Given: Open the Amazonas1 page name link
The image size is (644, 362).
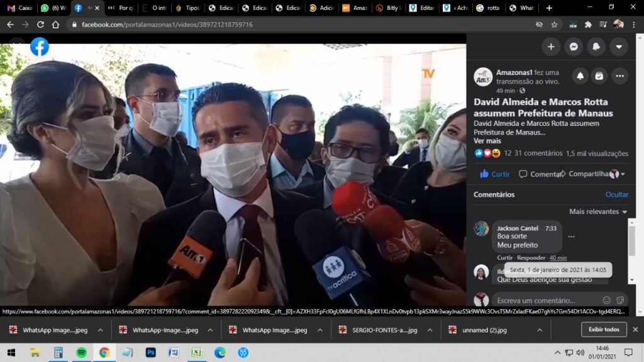Looking at the screenshot, I should (514, 72).
